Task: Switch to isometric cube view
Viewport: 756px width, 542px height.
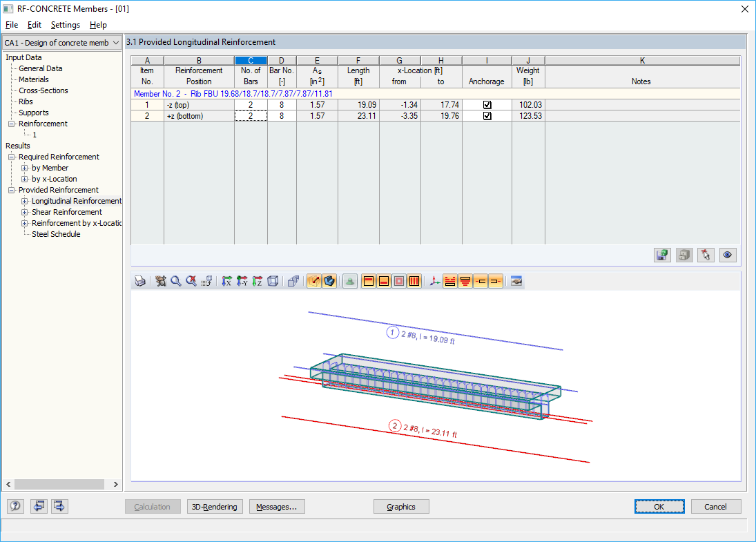Action: 273,281
